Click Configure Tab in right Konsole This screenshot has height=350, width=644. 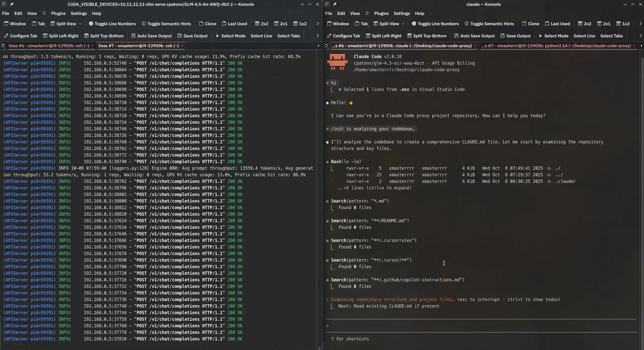click(343, 36)
